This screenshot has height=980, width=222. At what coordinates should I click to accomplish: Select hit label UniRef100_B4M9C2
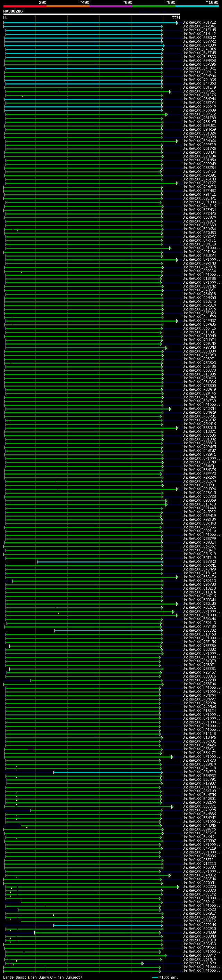199,875
